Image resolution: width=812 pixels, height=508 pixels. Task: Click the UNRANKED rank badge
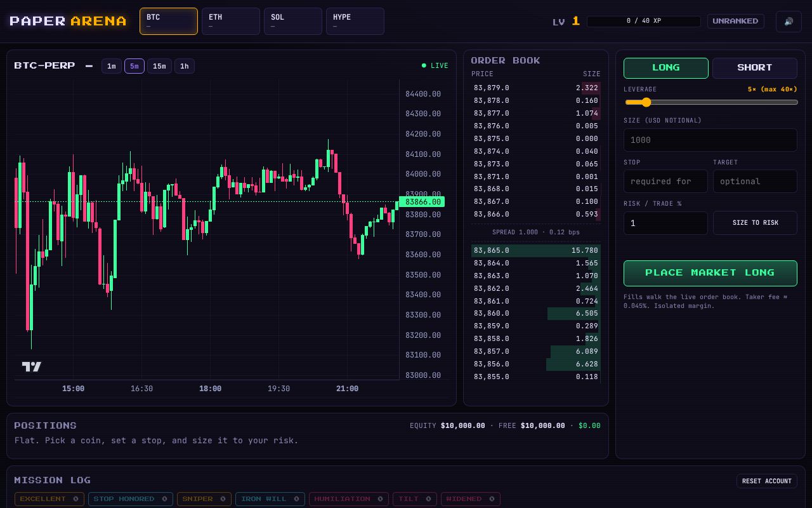click(x=736, y=21)
